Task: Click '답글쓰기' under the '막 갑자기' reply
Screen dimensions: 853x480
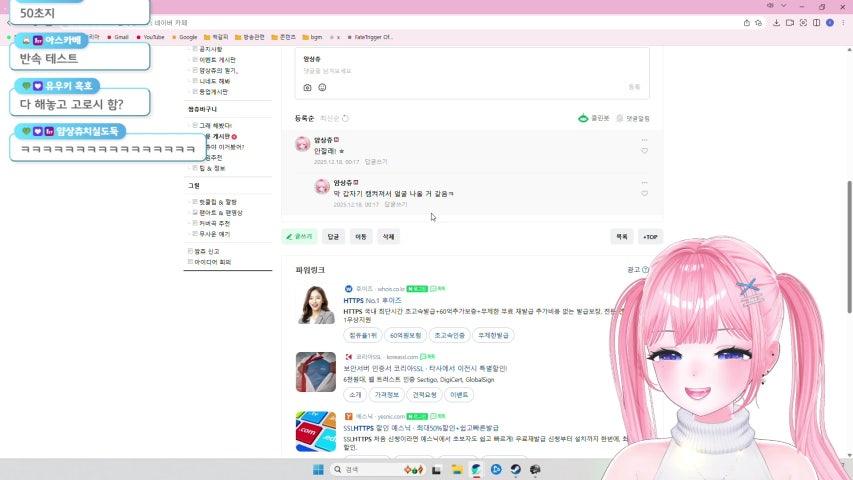Action: (395, 204)
